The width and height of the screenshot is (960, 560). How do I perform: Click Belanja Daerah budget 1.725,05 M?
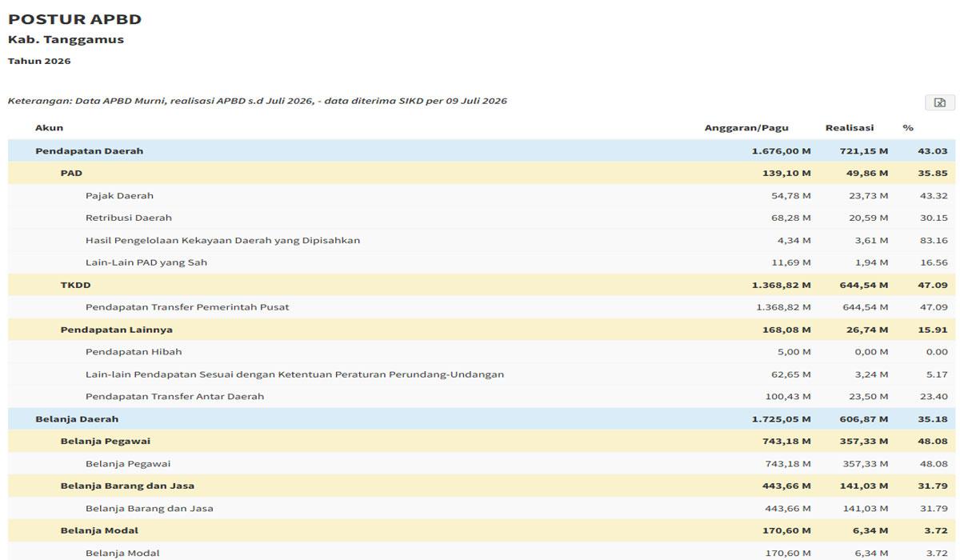point(781,420)
